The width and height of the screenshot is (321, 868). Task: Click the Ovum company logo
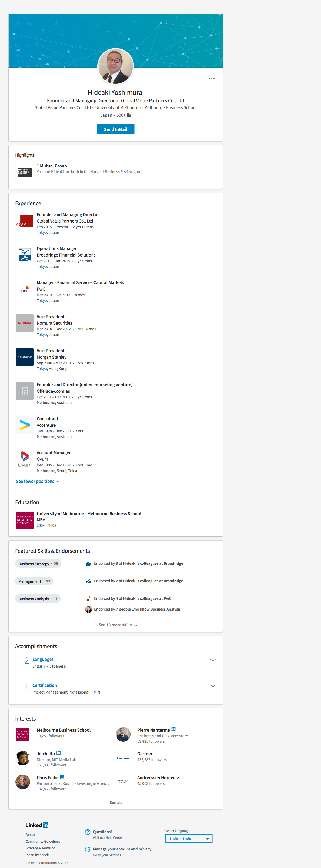25,459
